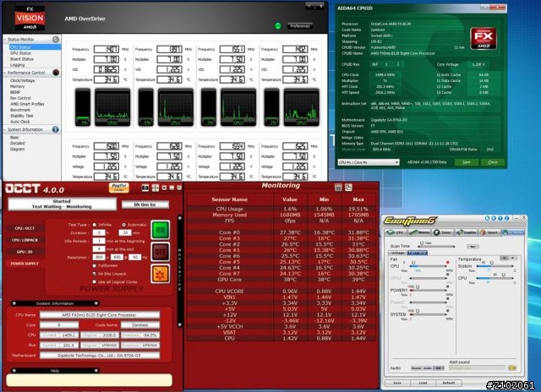541x392 pixels.
Task: Open the CPU core dropdown in AIDA64 CPUID
Action: [x=369, y=162]
